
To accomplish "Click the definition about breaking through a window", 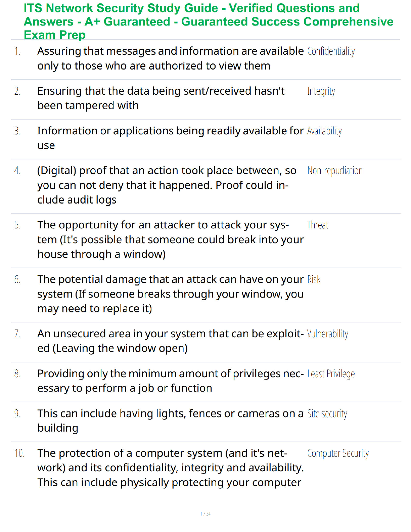I will click(x=171, y=294).
